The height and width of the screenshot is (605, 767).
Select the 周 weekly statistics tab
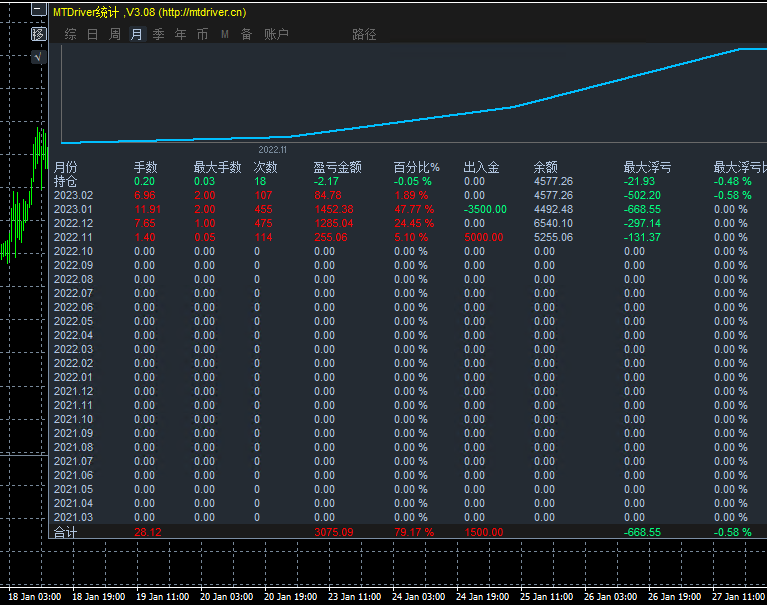click(114, 34)
